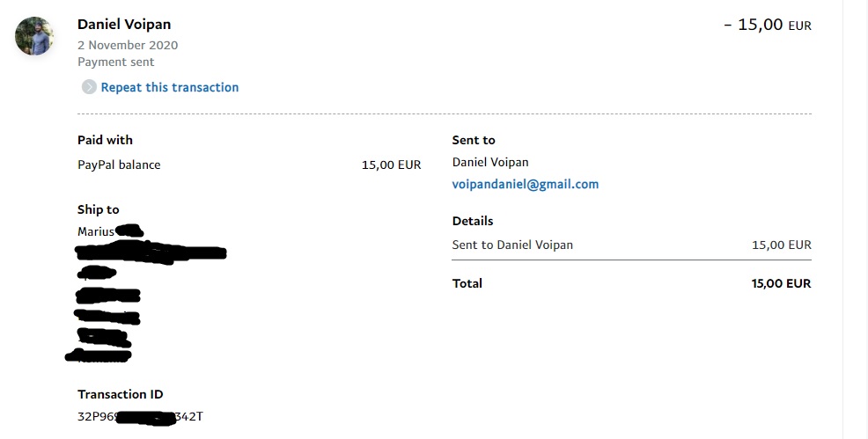Click the Transaction ID heading
The width and height of the screenshot is (868, 439).
click(120, 394)
